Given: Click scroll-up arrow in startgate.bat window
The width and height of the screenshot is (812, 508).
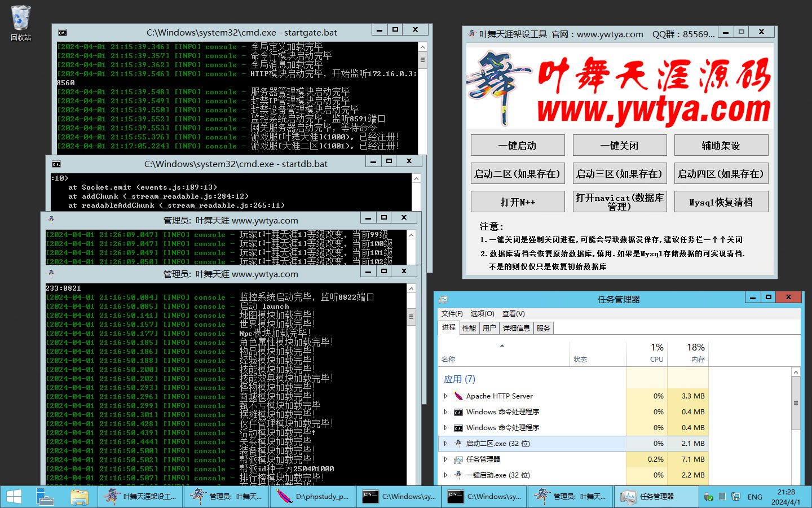Looking at the screenshot, I should click(422, 47).
